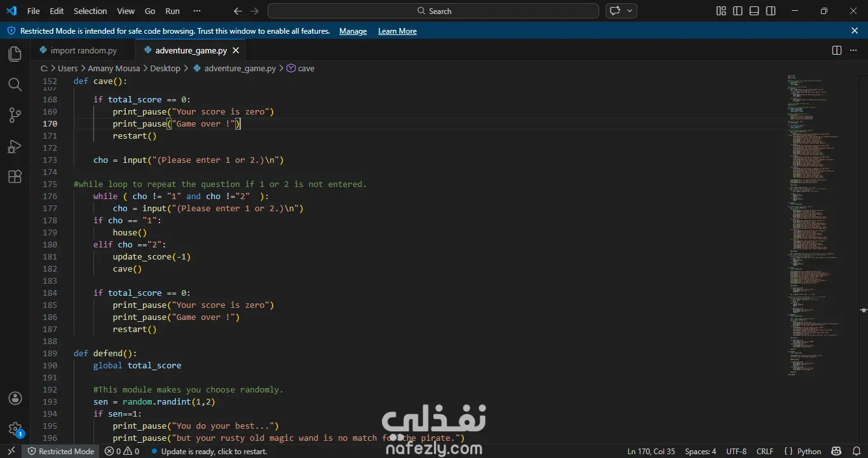Open the Go menu
The image size is (868, 458).
point(150,11)
